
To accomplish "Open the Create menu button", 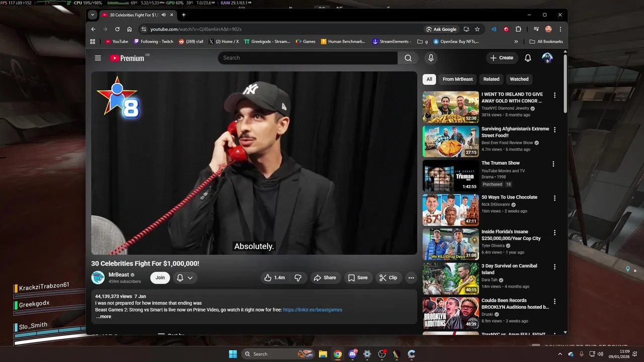I will point(502,58).
